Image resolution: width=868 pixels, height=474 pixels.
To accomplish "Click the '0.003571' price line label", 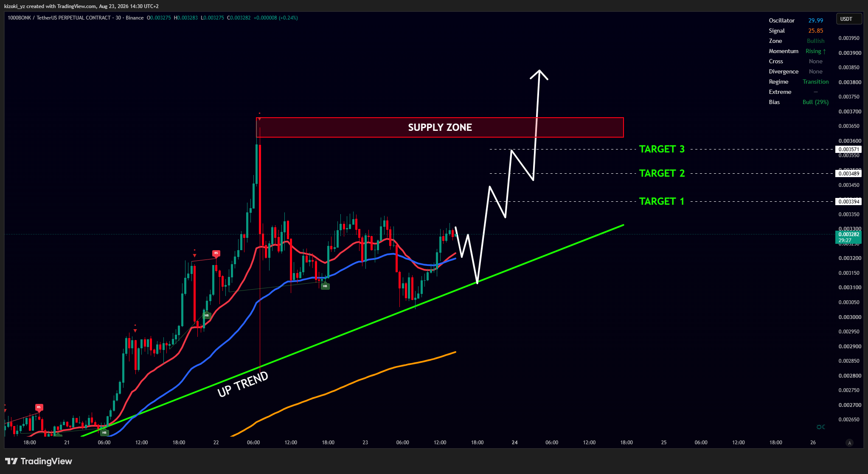I will coord(848,150).
